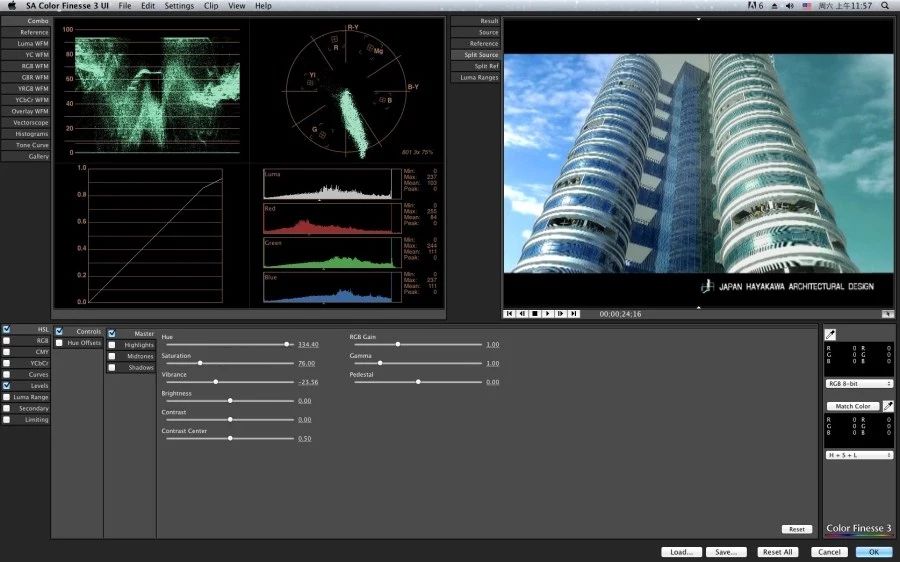Open the Gallery tab
The height and width of the screenshot is (562, 900).
[x=26, y=156]
